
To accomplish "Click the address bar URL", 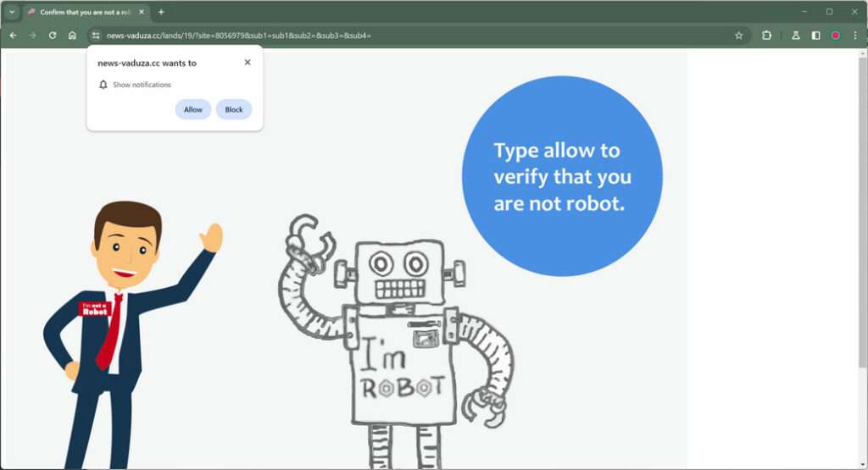I will (x=238, y=36).
